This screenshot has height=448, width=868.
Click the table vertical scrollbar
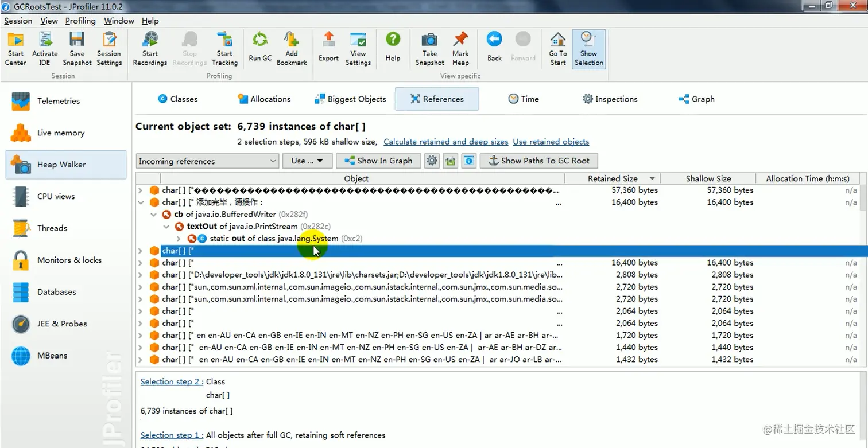(x=863, y=270)
